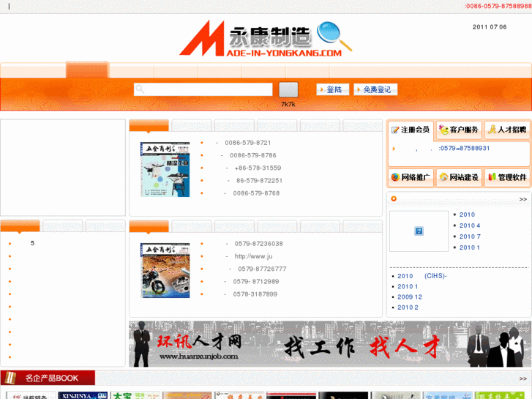Click the 管理软件 management software button

[x=507, y=177]
